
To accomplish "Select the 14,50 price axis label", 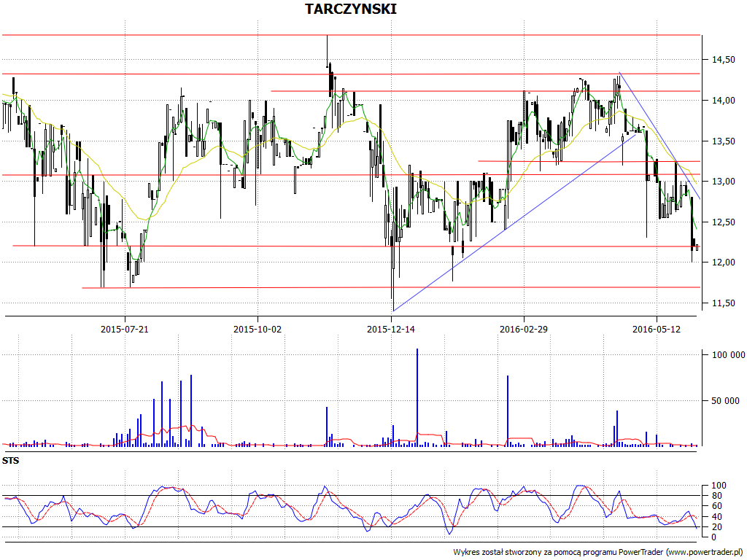I will (723, 60).
